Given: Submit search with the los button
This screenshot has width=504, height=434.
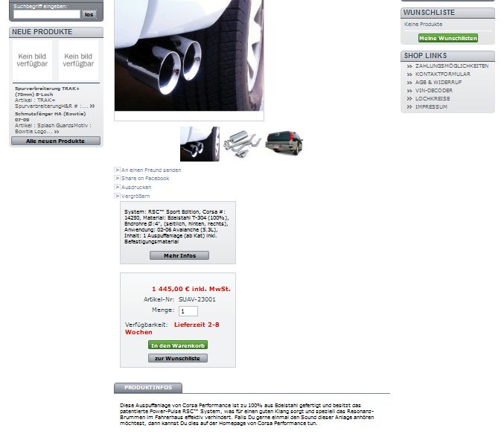Looking at the screenshot, I should coord(89,14).
